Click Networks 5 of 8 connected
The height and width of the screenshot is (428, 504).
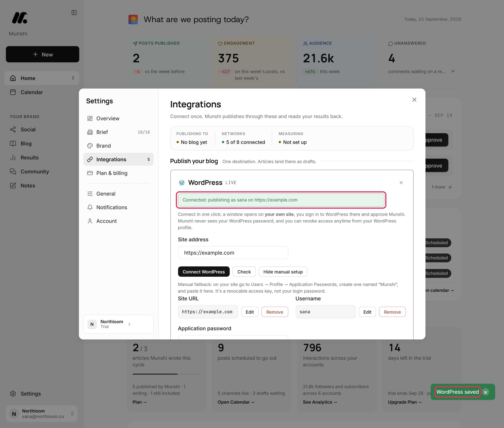pyautogui.click(x=243, y=138)
